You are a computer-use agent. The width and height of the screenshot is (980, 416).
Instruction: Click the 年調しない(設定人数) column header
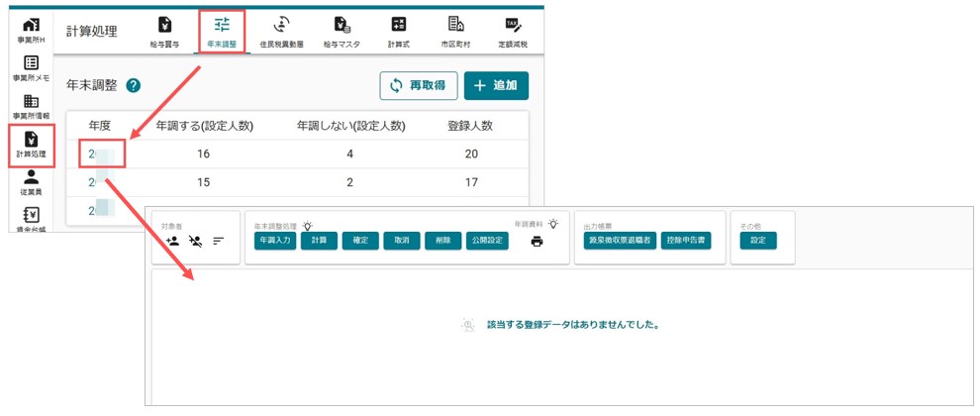[350, 126]
